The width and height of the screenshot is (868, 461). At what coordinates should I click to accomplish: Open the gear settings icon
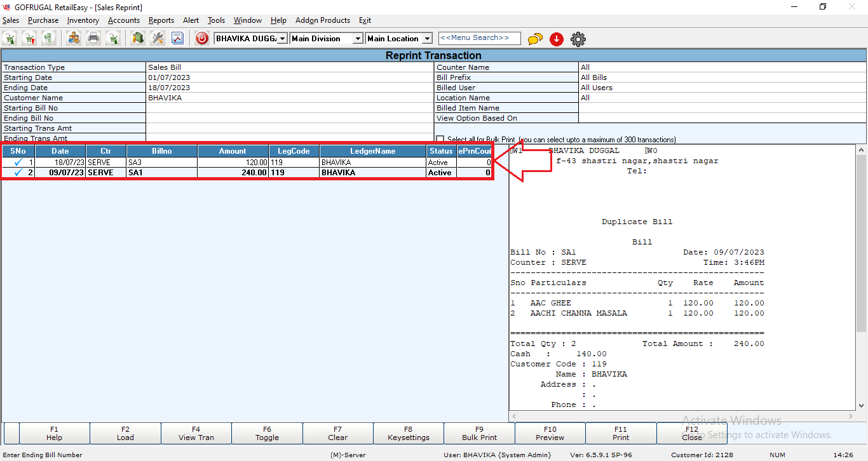578,39
